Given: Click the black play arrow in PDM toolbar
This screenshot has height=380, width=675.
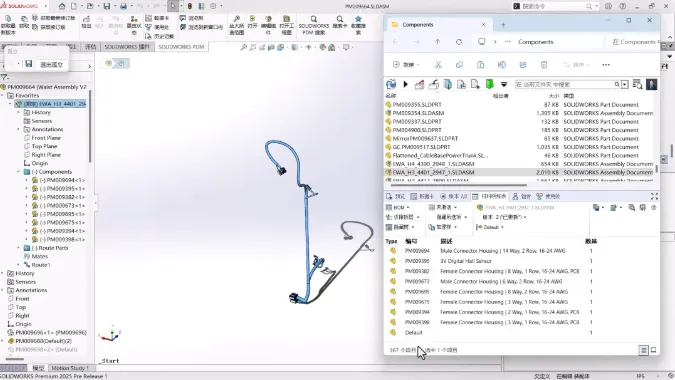Looking at the screenshot, I should (406, 84).
